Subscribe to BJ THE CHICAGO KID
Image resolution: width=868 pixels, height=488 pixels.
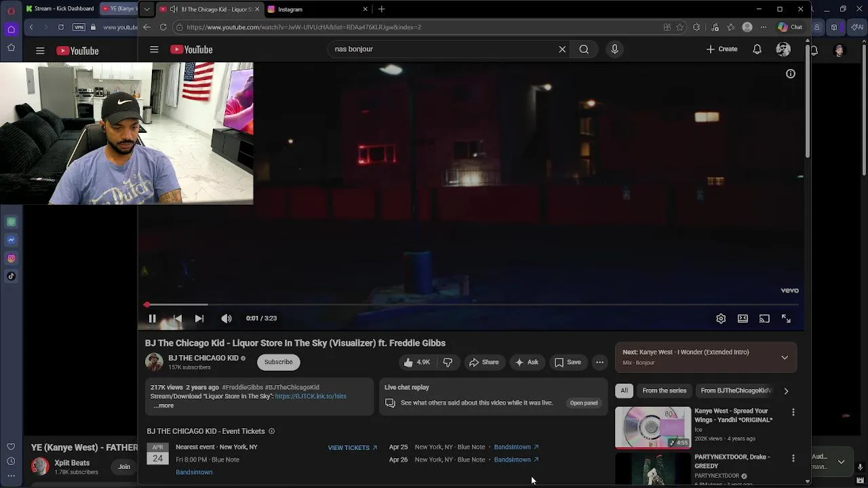(x=278, y=362)
